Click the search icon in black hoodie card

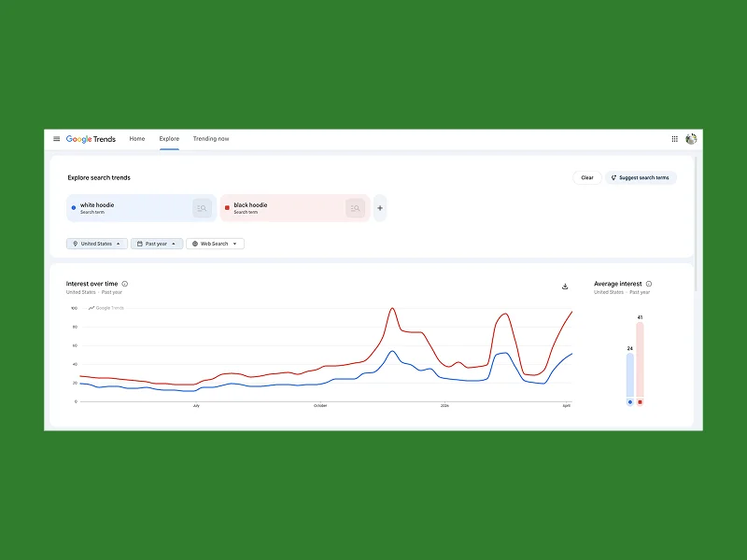coord(355,208)
